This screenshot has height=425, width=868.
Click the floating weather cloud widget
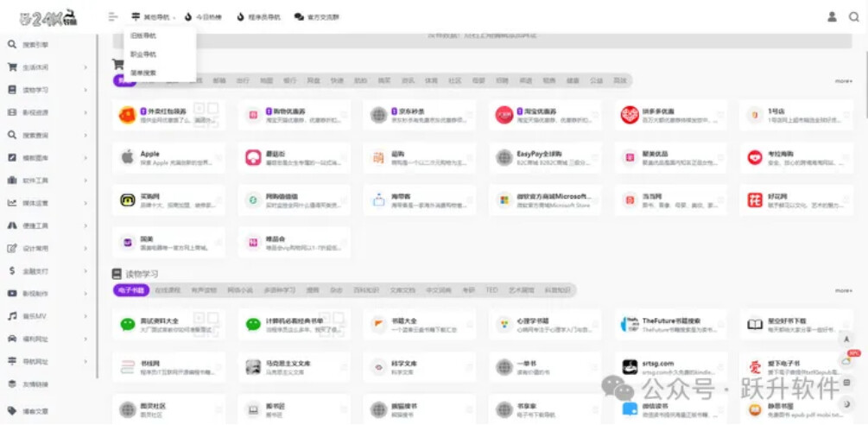846,361
